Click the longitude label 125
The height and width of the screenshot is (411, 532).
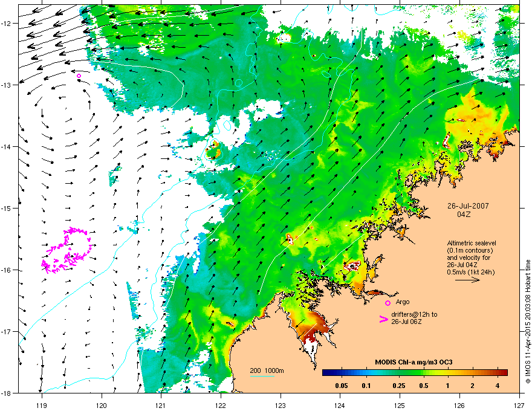point(400,406)
